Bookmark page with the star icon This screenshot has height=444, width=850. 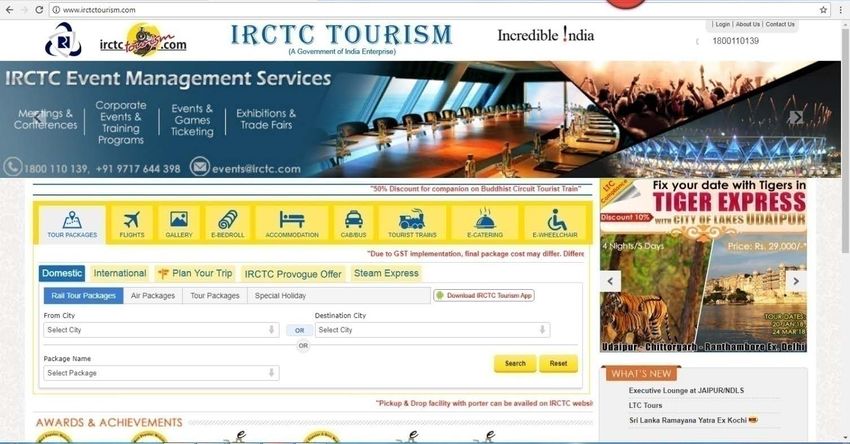pyautogui.click(x=823, y=10)
